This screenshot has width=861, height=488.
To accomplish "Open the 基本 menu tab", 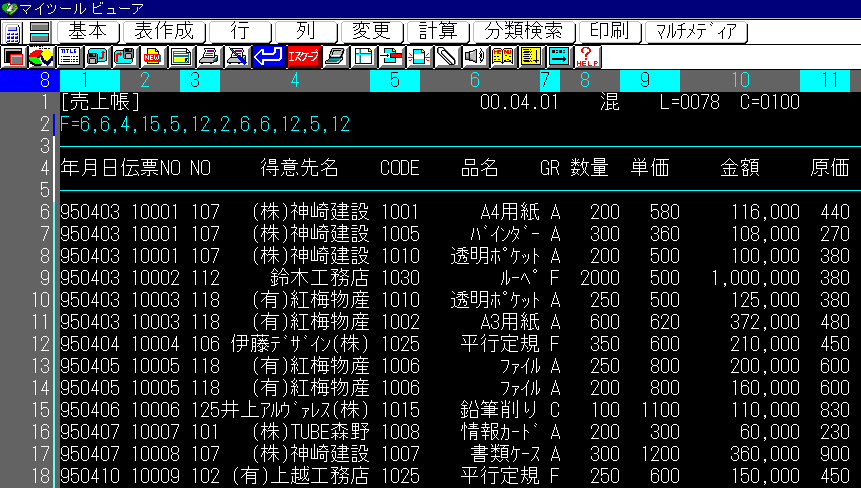I will point(88,32).
